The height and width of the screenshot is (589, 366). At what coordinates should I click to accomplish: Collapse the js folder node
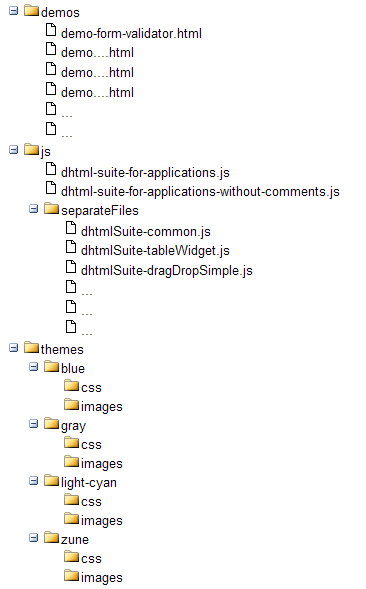(14, 150)
